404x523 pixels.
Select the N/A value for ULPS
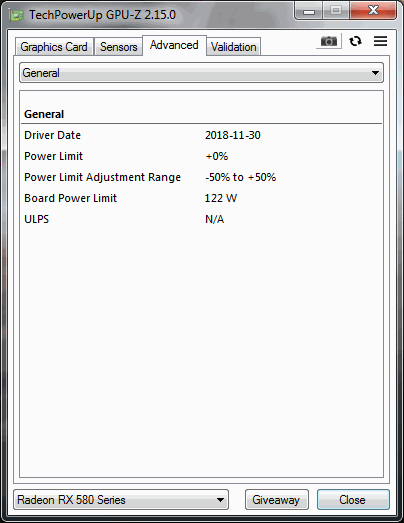coord(215,219)
